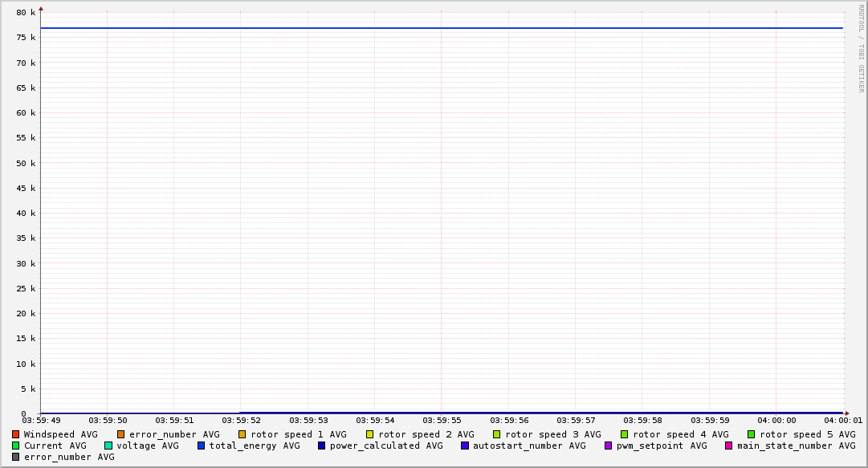This screenshot has width=868, height=468.
Task: Select the rotor speed 3 AVG swatch
Action: point(497,434)
